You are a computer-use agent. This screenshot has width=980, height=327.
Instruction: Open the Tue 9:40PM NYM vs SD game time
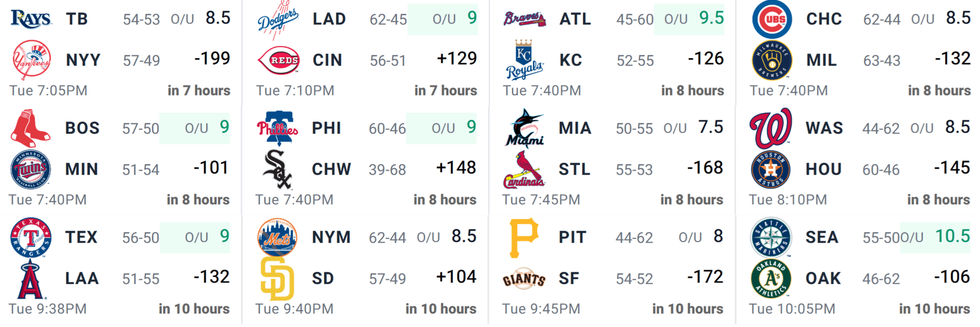click(294, 309)
